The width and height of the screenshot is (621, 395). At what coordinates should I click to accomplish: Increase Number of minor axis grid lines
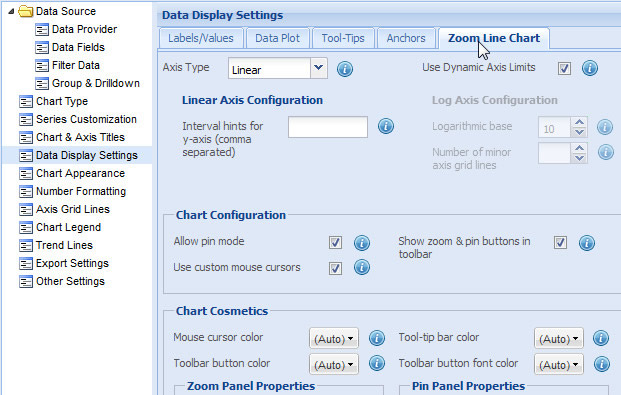579,148
